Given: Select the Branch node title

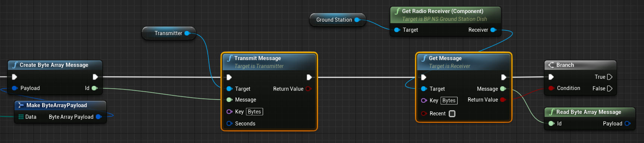Looking at the screenshot, I should [x=565, y=65].
